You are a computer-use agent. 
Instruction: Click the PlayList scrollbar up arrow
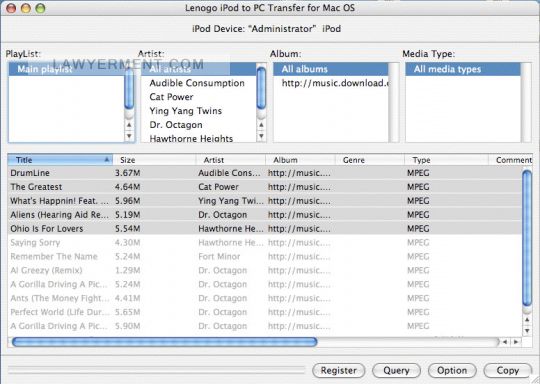point(129,125)
